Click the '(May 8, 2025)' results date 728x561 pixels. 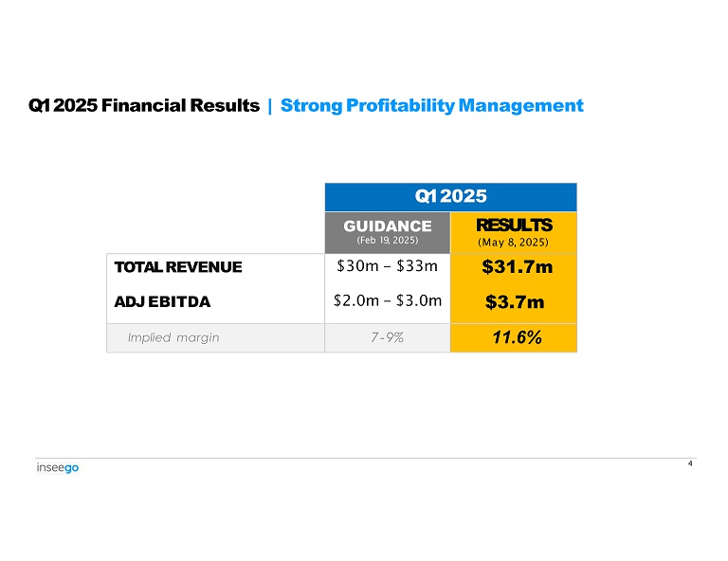click(513, 242)
